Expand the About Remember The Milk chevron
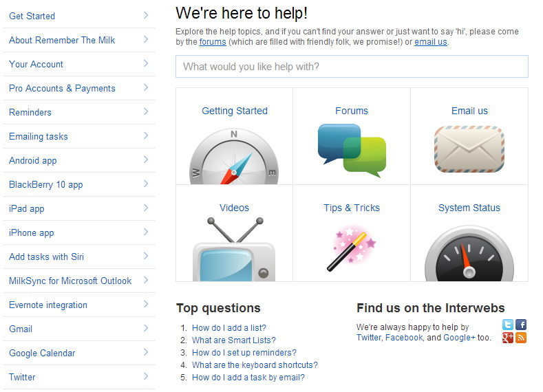 146,39
